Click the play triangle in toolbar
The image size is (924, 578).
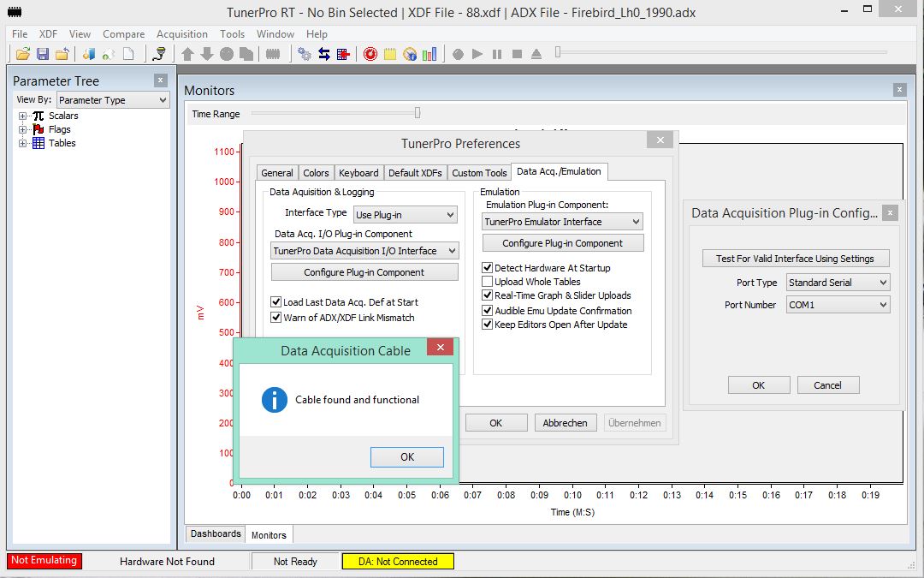coord(477,54)
